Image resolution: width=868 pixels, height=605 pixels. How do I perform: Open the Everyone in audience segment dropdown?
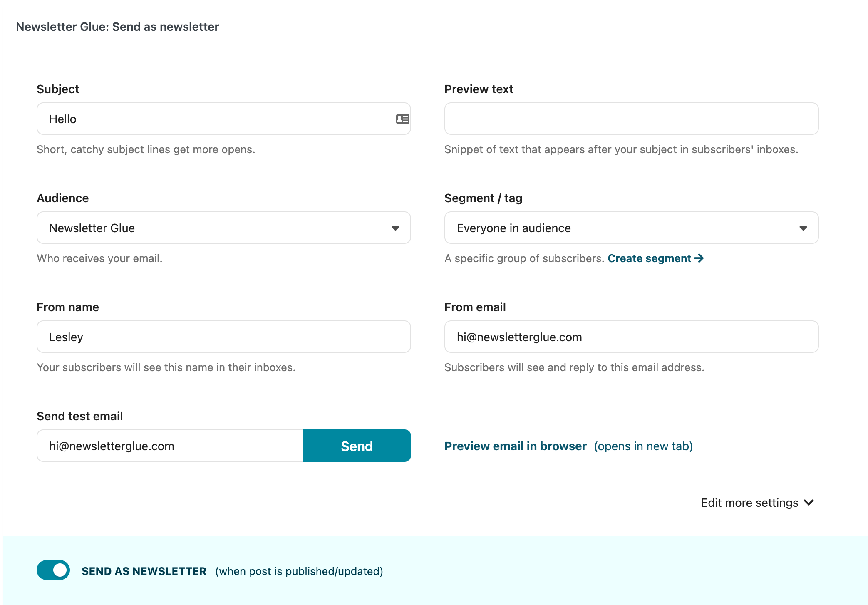tap(624, 228)
